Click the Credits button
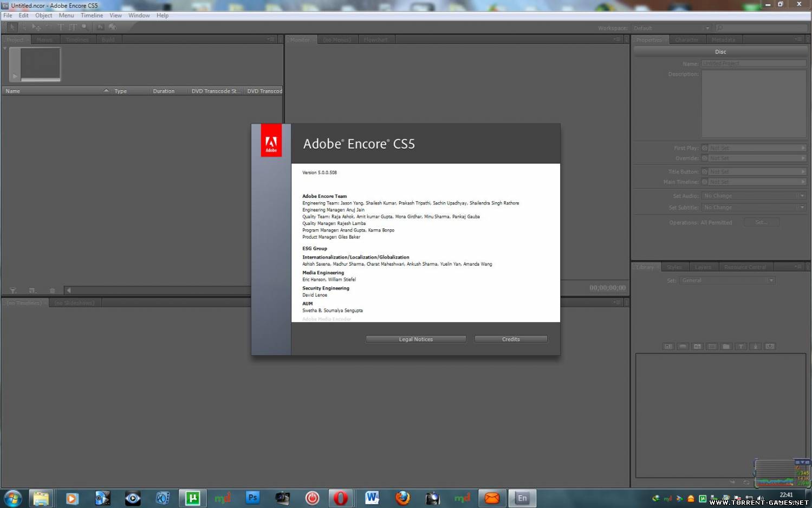Viewport: 812px width, 508px height. coord(511,339)
